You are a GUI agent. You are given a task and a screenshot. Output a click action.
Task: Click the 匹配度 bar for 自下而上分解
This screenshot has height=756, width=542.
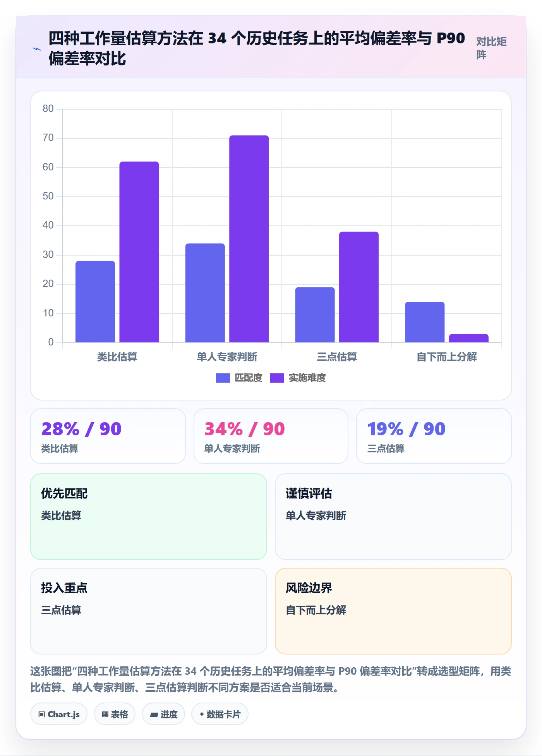click(x=425, y=322)
